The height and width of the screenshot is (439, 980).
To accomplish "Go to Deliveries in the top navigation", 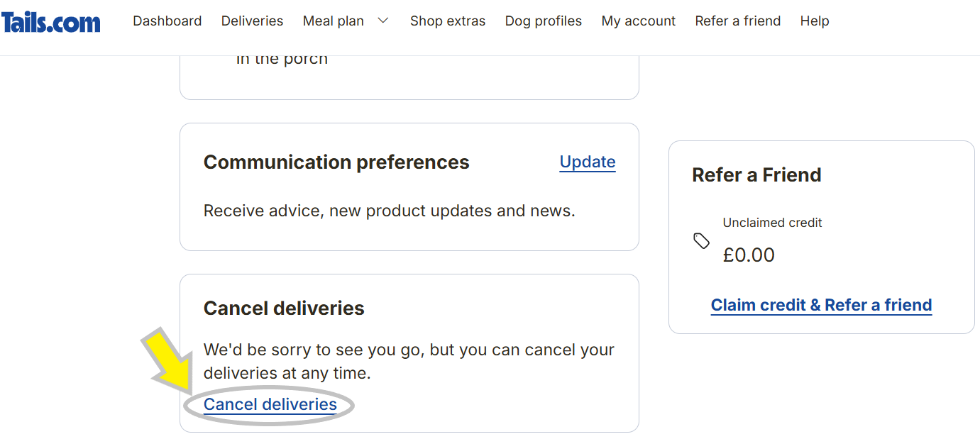I will click(252, 21).
